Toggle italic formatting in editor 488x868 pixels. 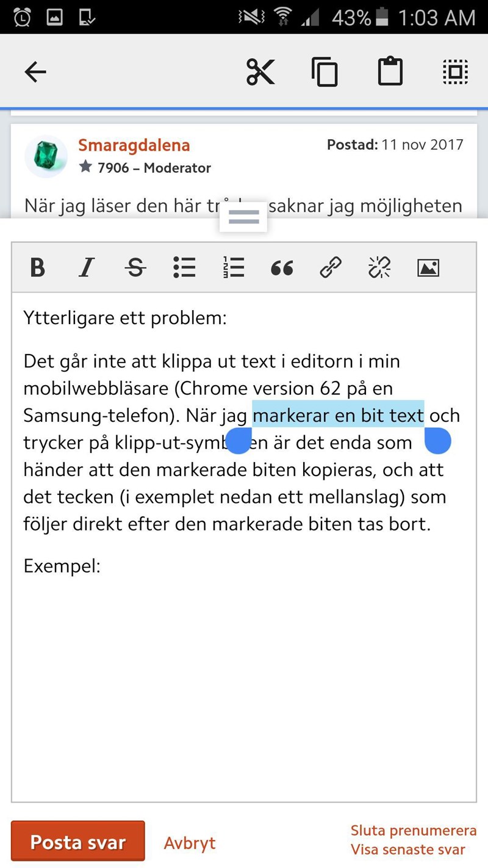coord(87,267)
